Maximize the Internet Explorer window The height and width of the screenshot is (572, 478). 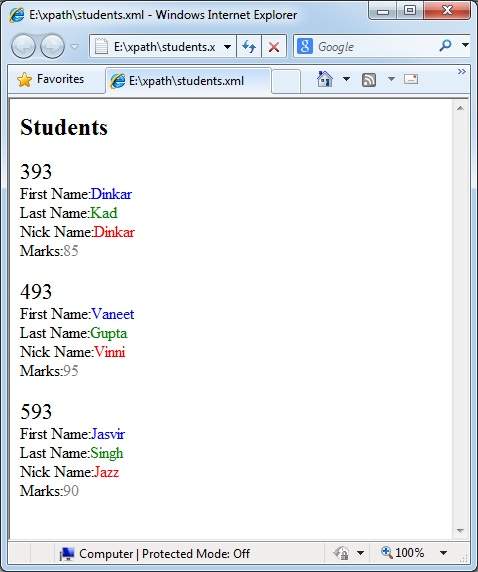(x=410, y=10)
